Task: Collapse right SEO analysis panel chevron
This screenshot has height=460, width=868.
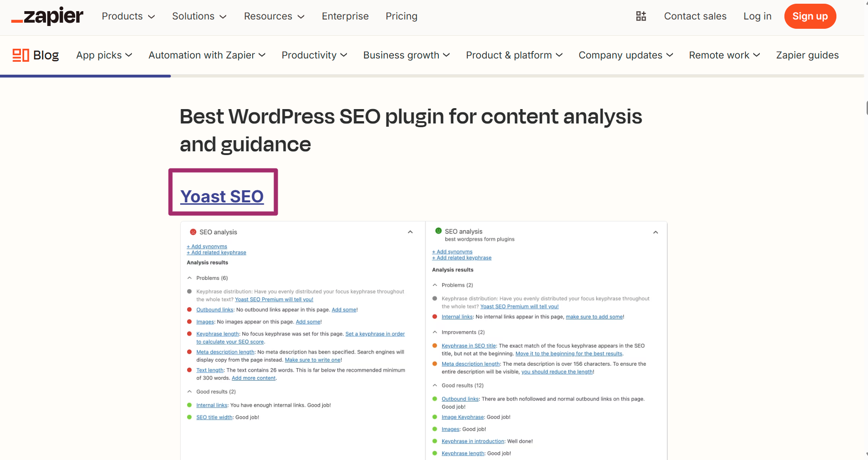Action: (x=655, y=232)
